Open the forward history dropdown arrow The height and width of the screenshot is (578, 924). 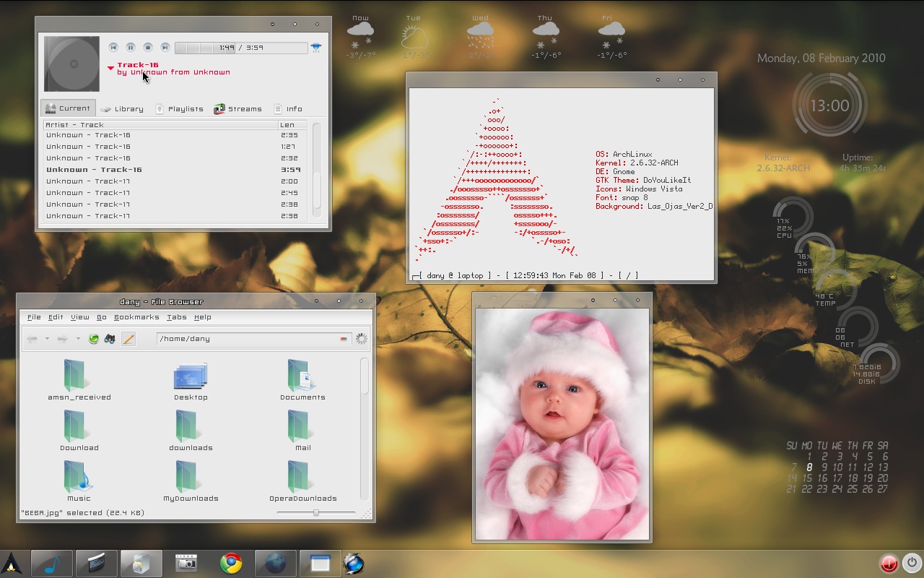coord(78,339)
